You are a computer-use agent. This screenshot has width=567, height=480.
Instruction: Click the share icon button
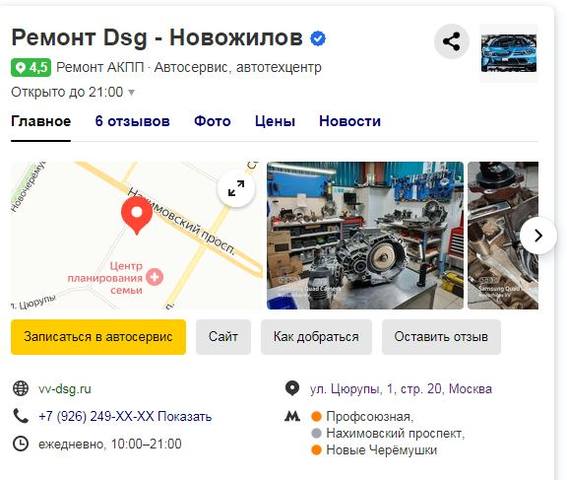(451, 42)
